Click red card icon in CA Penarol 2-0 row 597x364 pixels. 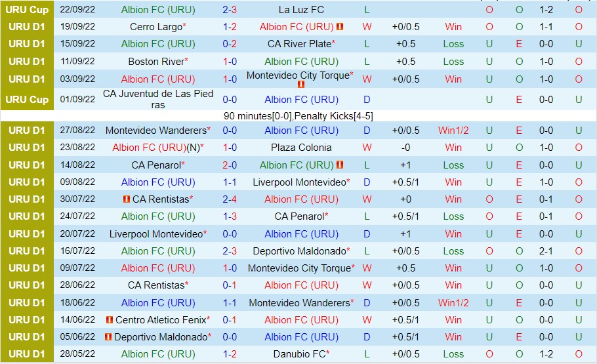[x=340, y=165]
